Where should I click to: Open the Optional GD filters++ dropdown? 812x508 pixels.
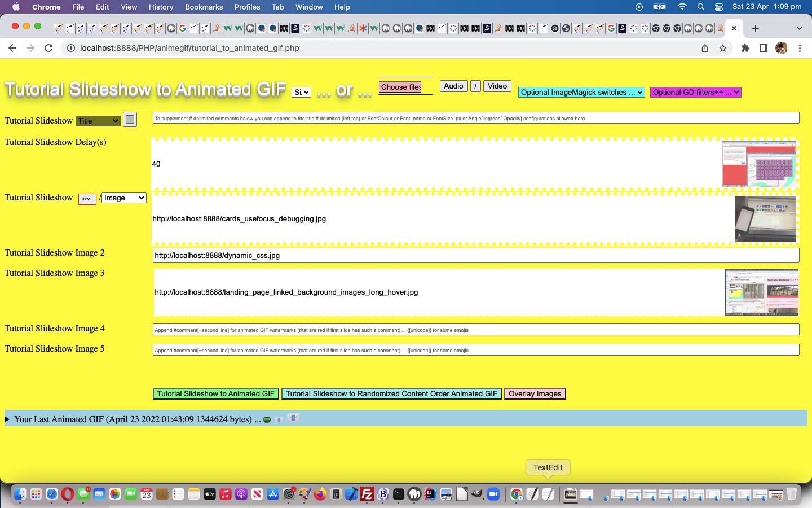click(x=695, y=92)
